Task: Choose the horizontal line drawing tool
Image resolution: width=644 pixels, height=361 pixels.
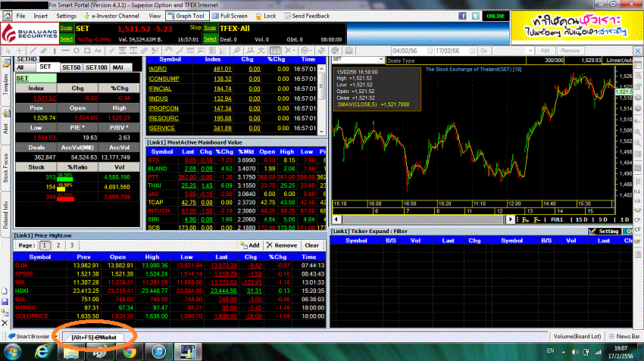Action: (65, 51)
